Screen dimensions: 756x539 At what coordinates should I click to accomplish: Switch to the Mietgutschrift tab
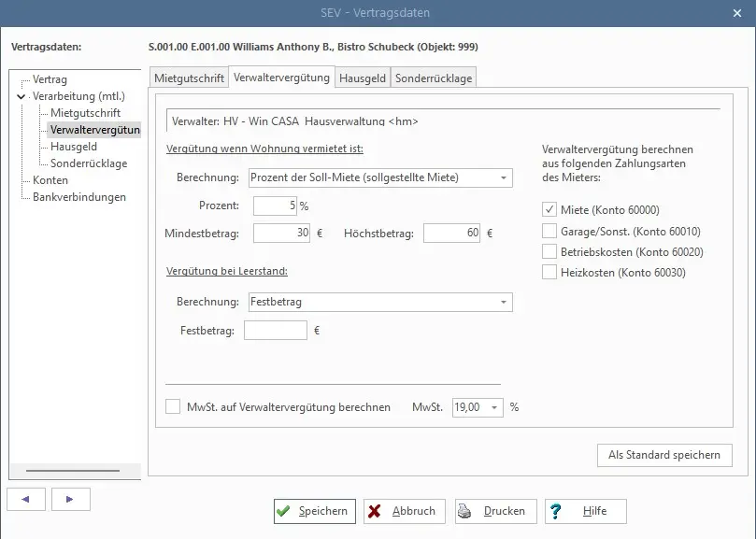[189, 78]
